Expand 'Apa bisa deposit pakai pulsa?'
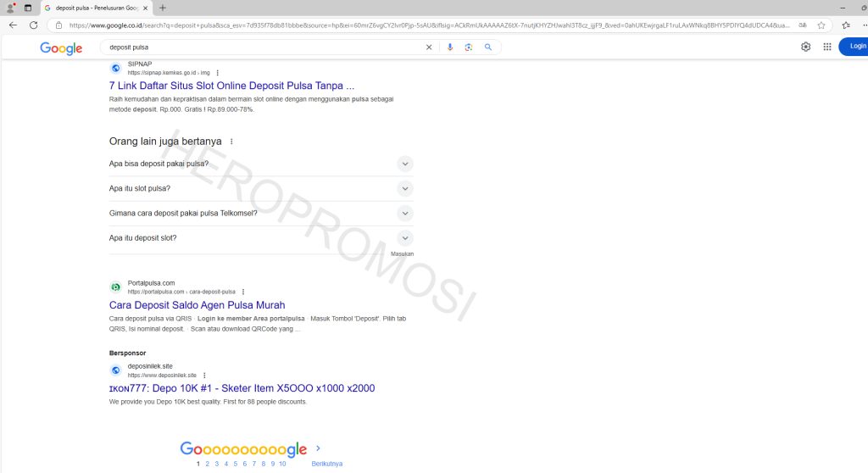The image size is (868, 473). pos(261,164)
